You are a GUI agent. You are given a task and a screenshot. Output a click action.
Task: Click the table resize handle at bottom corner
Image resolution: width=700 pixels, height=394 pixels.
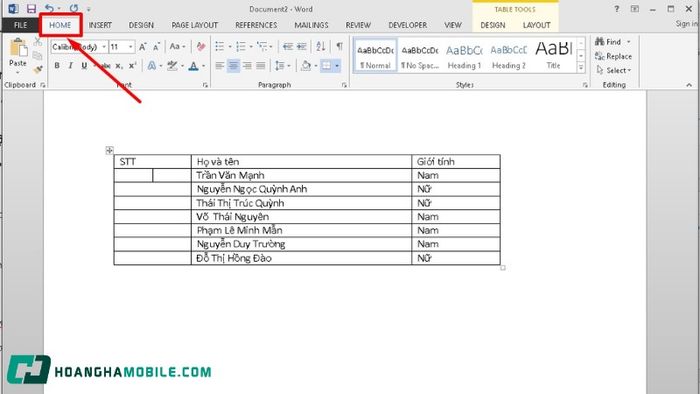coord(503,268)
